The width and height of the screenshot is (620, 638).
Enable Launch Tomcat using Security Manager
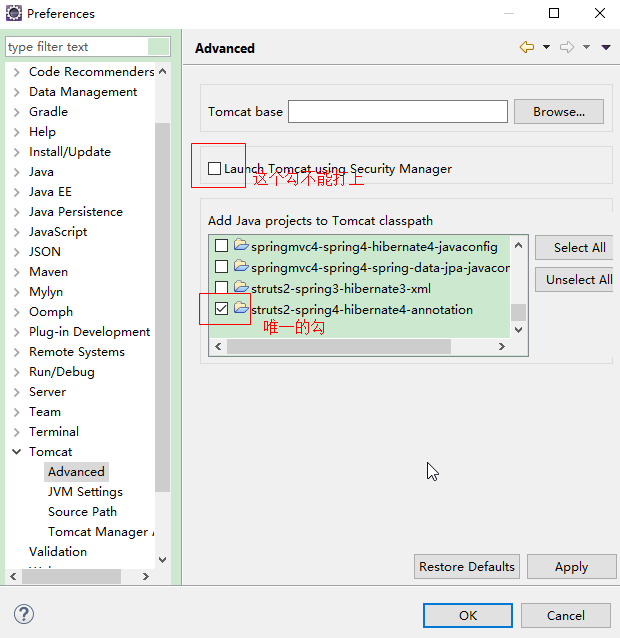click(x=214, y=168)
